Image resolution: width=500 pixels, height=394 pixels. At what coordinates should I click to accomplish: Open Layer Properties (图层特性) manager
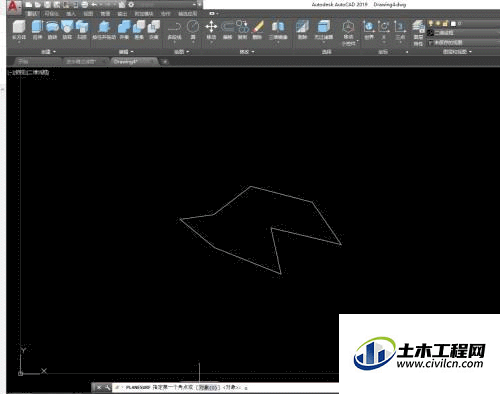click(418, 32)
